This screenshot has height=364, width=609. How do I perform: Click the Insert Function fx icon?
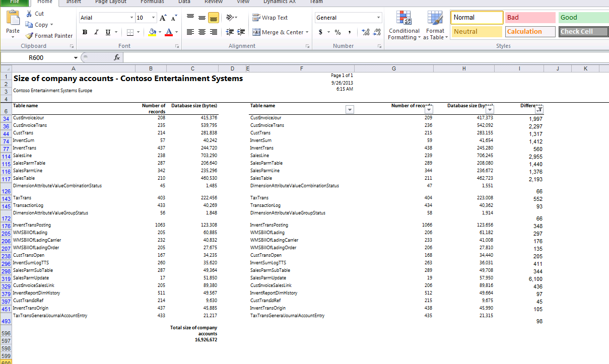pyautogui.click(x=117, y=57)
